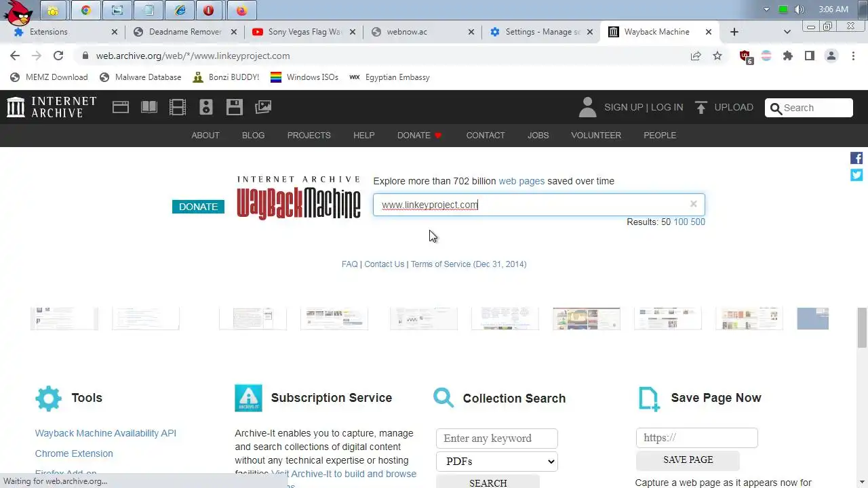Open the Internet Archive video film icon

click(178, 107)
